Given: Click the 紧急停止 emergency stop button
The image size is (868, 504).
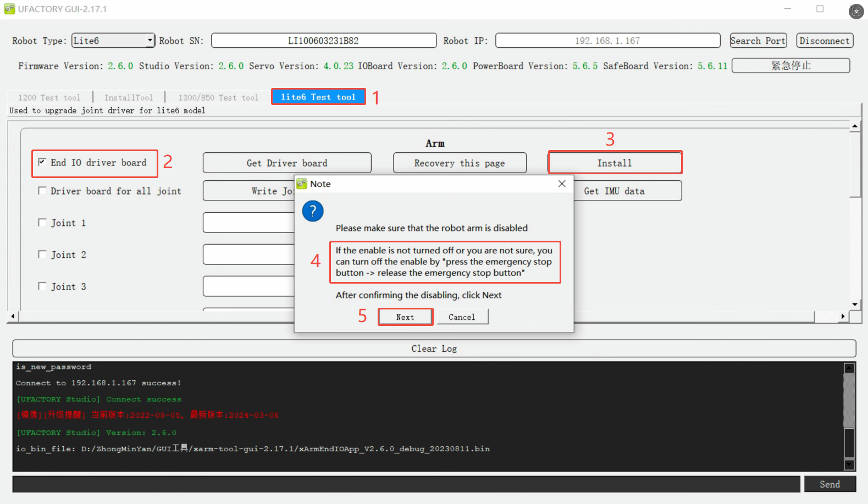Looking at the screenshot, I should 790,65.
